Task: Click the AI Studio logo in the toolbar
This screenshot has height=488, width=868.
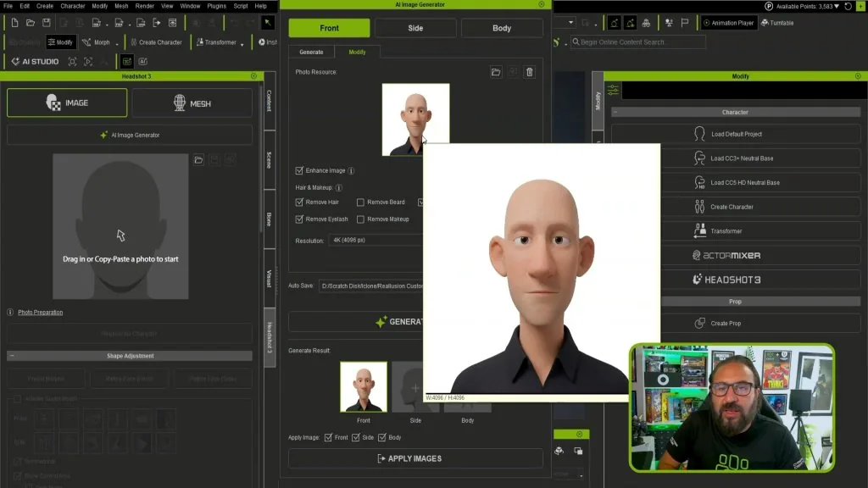Action: tap(35, 61)
